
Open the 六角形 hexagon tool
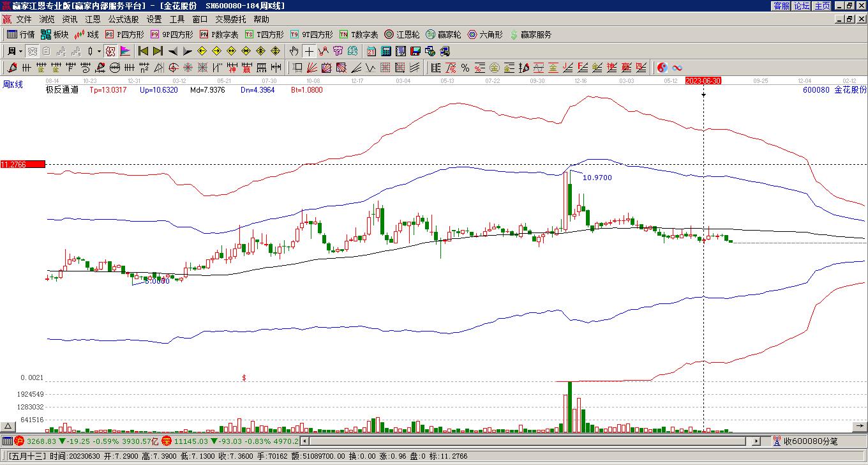485,34
